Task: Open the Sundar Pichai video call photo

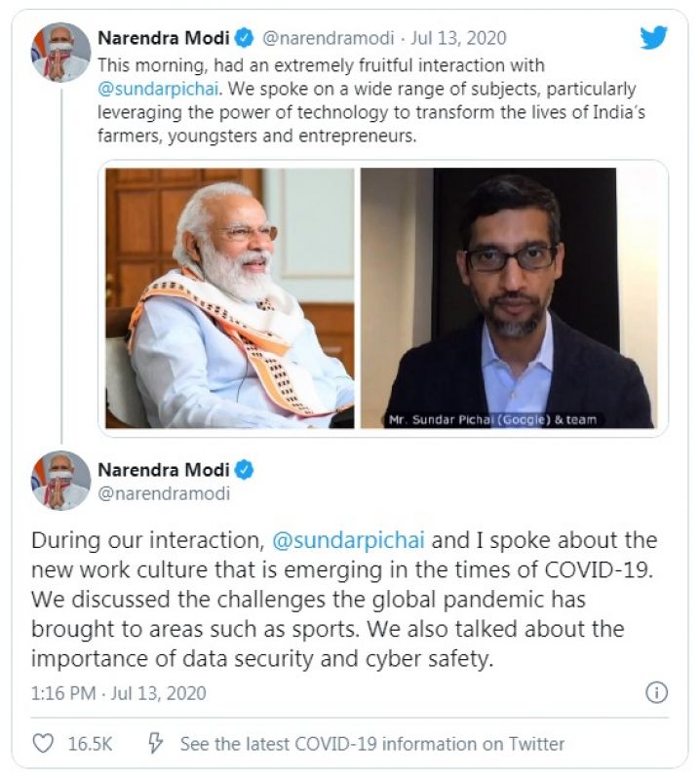Action: (x=507, y=297)
